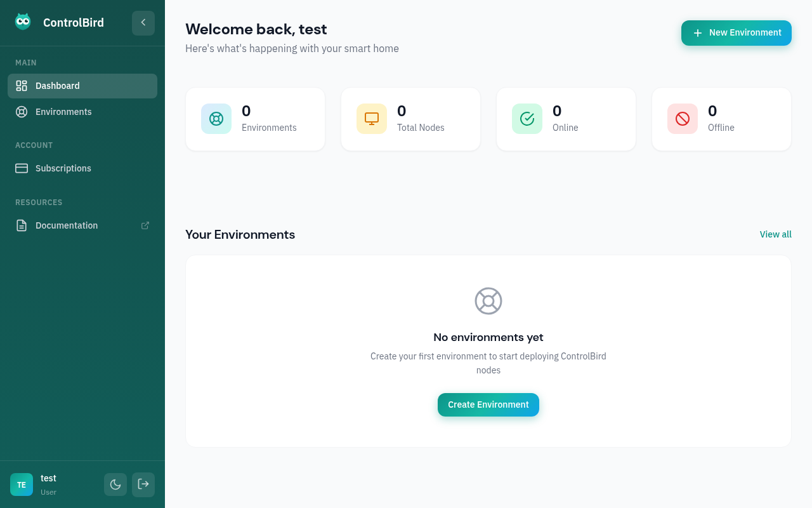The image size is (812, 508).
Task: Click the Create Environment button
Action: (488, 405)
